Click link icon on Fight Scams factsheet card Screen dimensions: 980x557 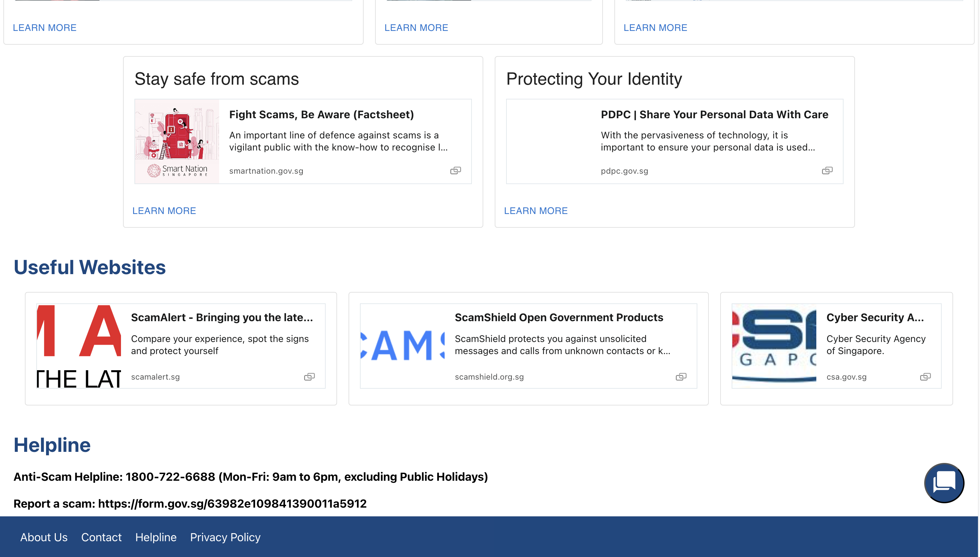coord(455,171)
